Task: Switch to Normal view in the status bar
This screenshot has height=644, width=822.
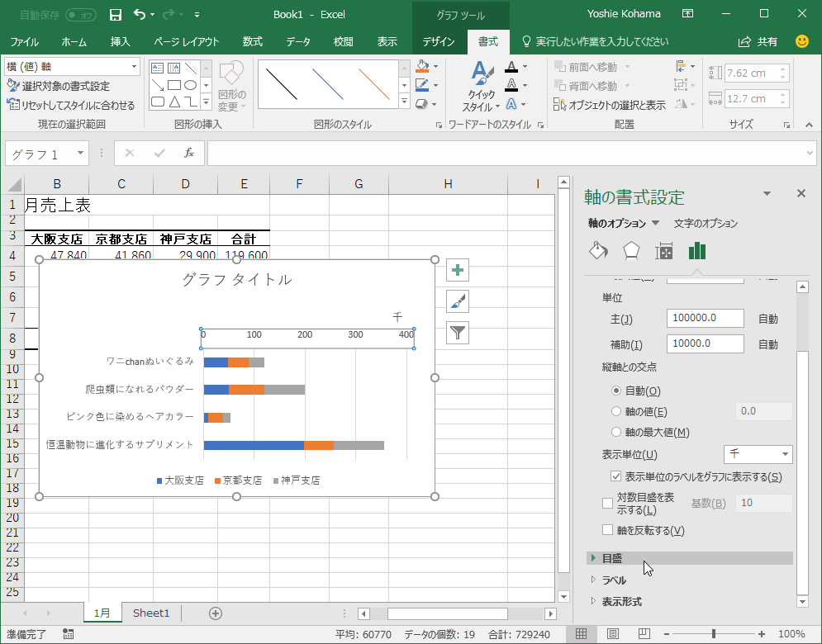Action: [581, 634]
